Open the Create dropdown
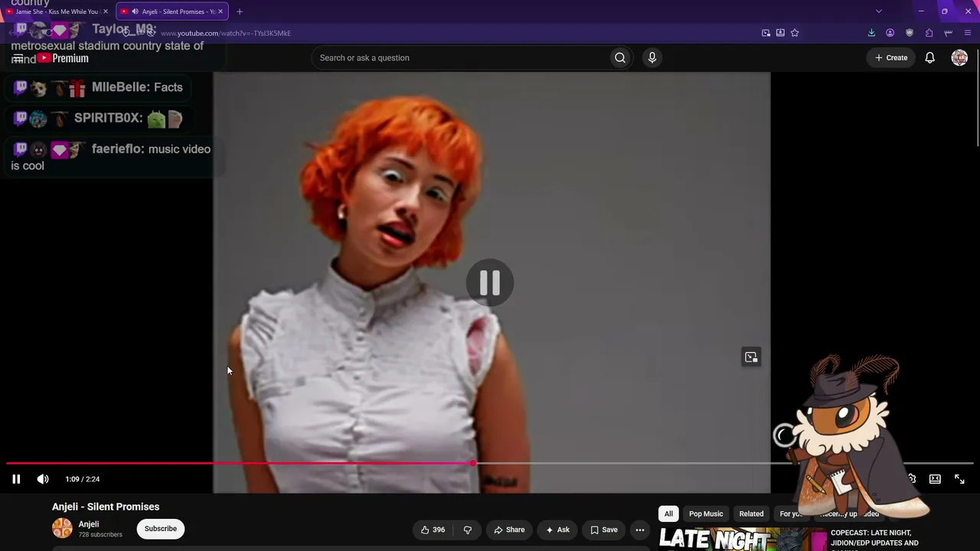 pos(891,57)
